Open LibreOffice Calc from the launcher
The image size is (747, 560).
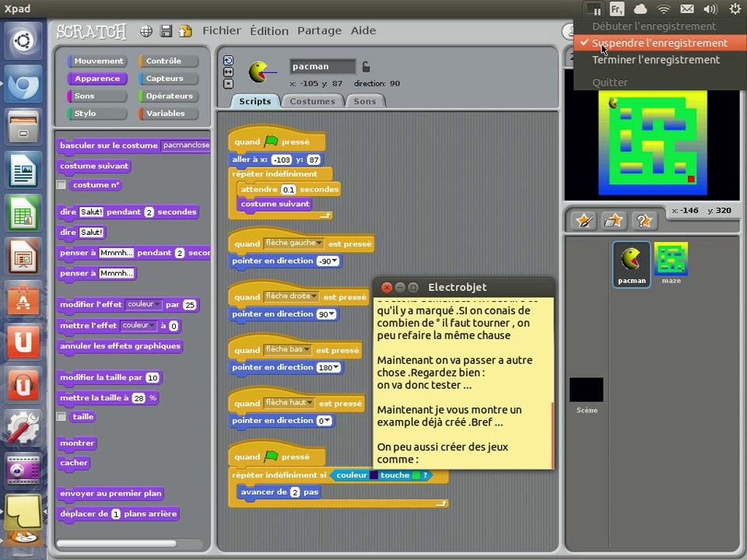(23, 212)
